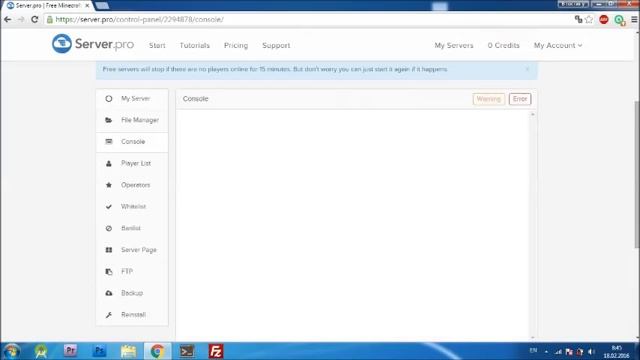Open Photoshop from the taskbar

coord(99,351)
